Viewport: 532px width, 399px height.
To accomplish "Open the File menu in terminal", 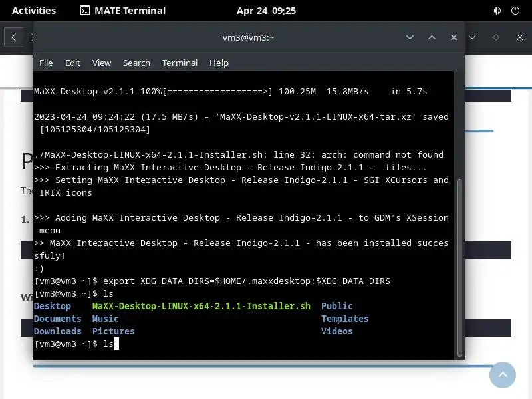I will (46, 63).
